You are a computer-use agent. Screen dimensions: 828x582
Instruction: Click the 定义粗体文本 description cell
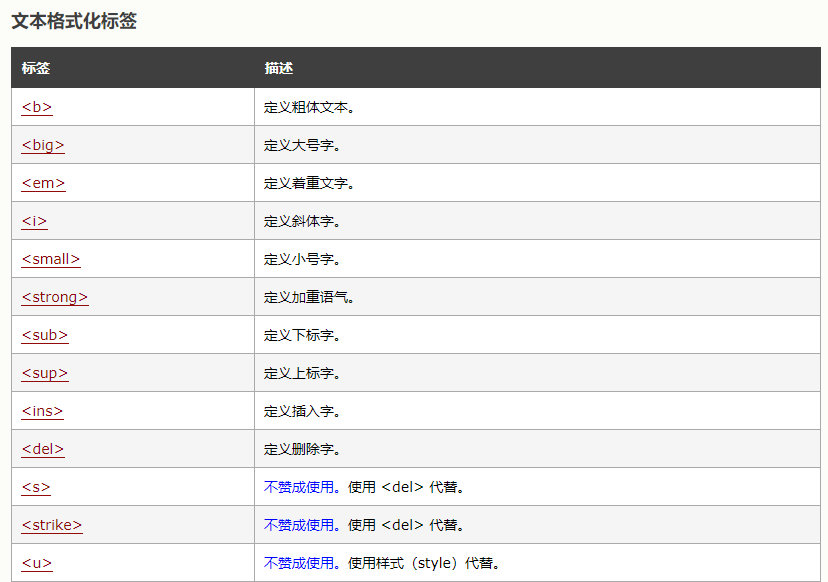309,107
